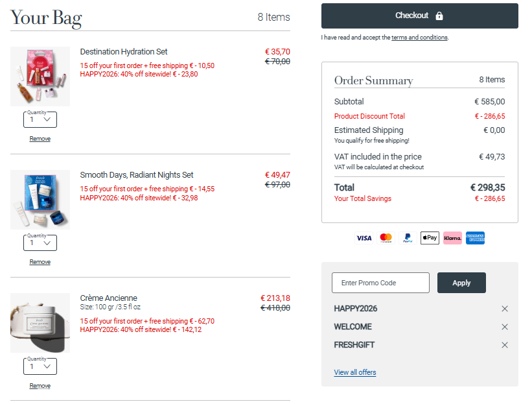Remove Crème Ancienne from the bag
The height and width of the screenshot is (404, 532).
[x=40, y=386]
